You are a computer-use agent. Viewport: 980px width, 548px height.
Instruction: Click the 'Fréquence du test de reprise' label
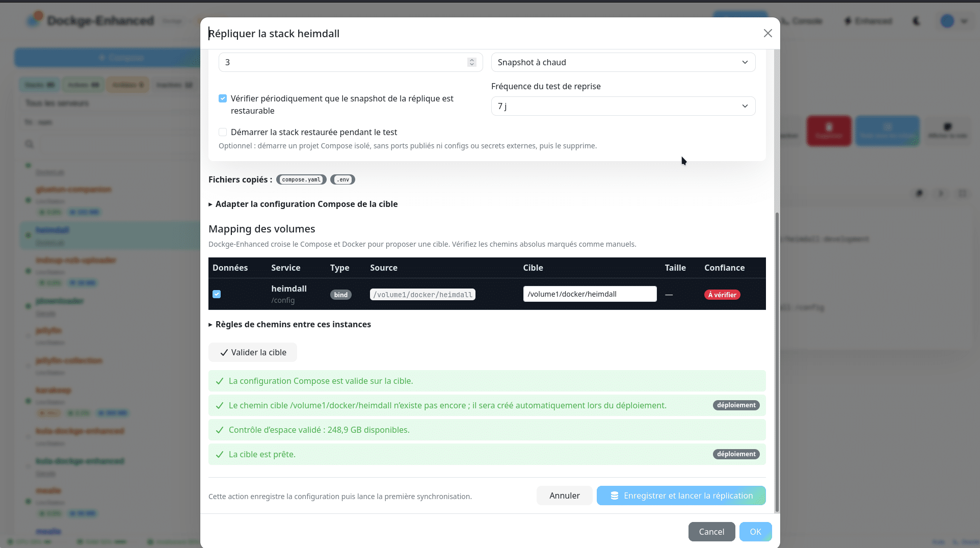(x=546, y=86)
